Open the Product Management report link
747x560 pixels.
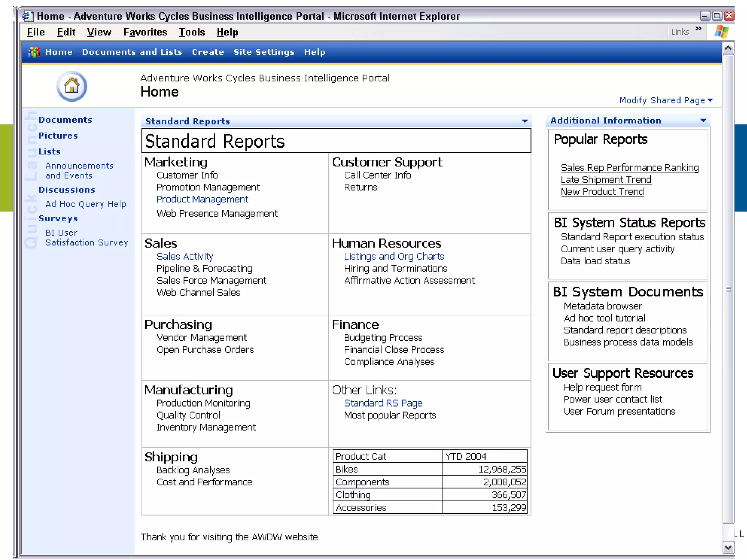(x=202, y=199)
